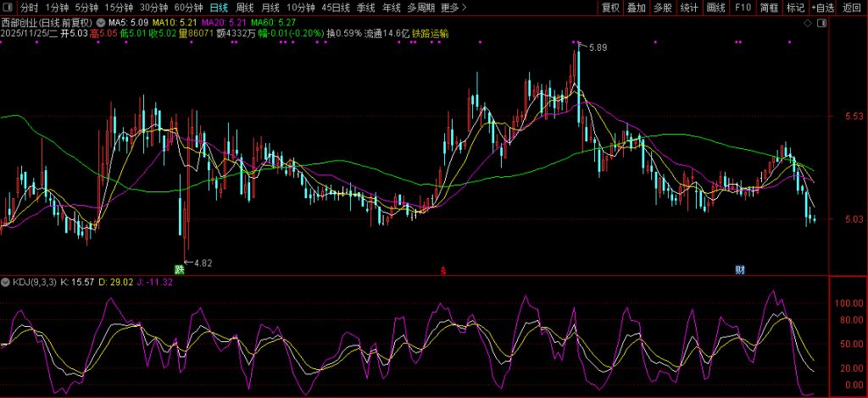Open the 60分钟 period tab
The image size is (868, 398).
pyautogui.click(x=188, y=8)
